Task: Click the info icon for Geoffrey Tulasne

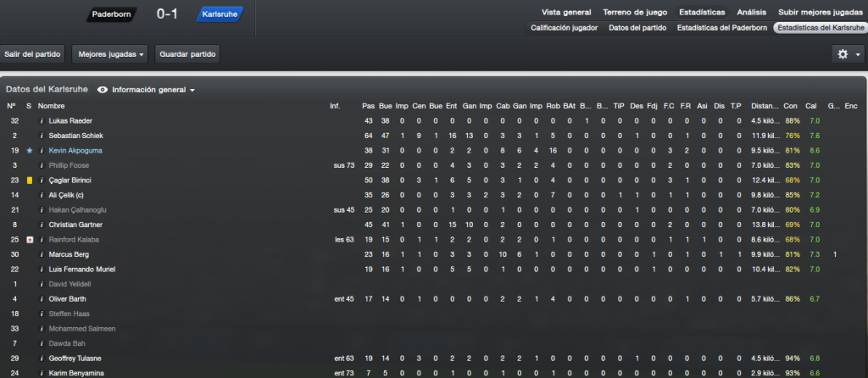Action: 42,359
